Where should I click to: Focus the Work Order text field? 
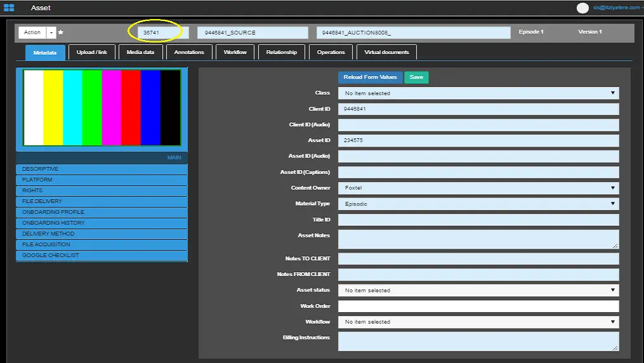click(x=478, y=307)
